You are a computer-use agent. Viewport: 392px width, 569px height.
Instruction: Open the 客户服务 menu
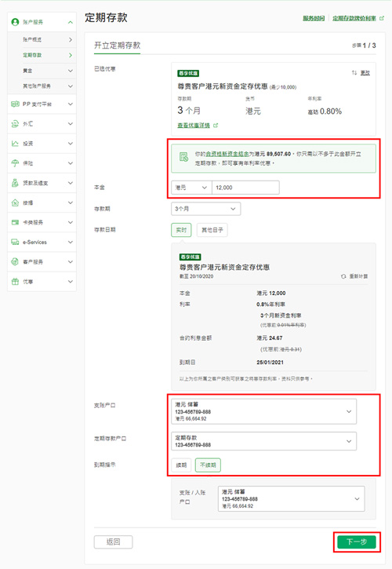(x=42, y=261)
